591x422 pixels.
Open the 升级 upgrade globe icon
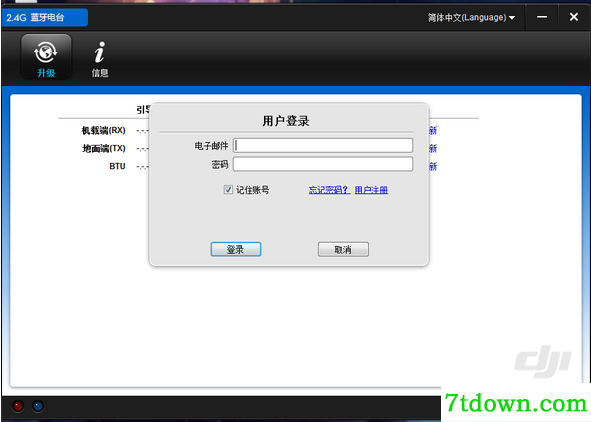coord(46,57)
